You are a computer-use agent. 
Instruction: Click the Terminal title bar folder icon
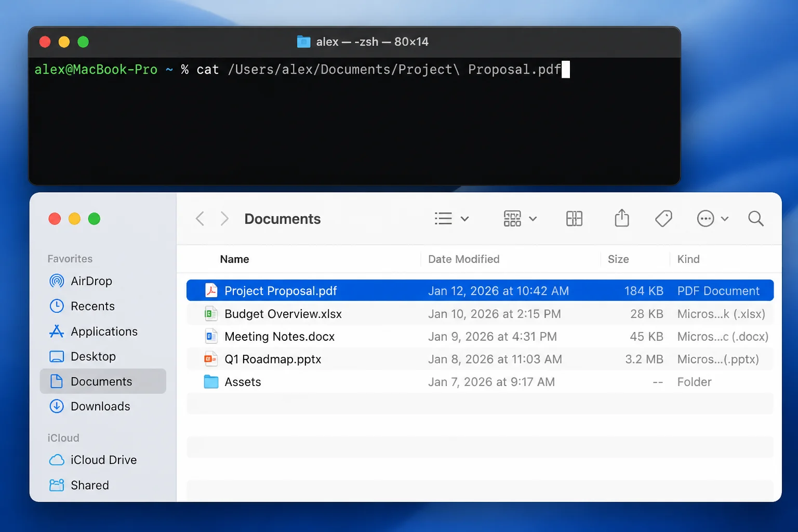point(303,42)
